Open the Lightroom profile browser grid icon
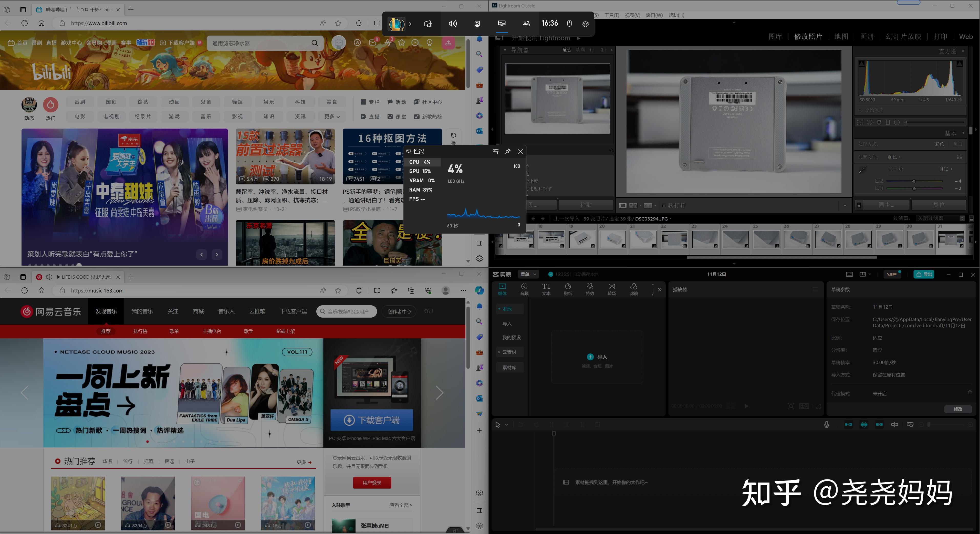 959,157
